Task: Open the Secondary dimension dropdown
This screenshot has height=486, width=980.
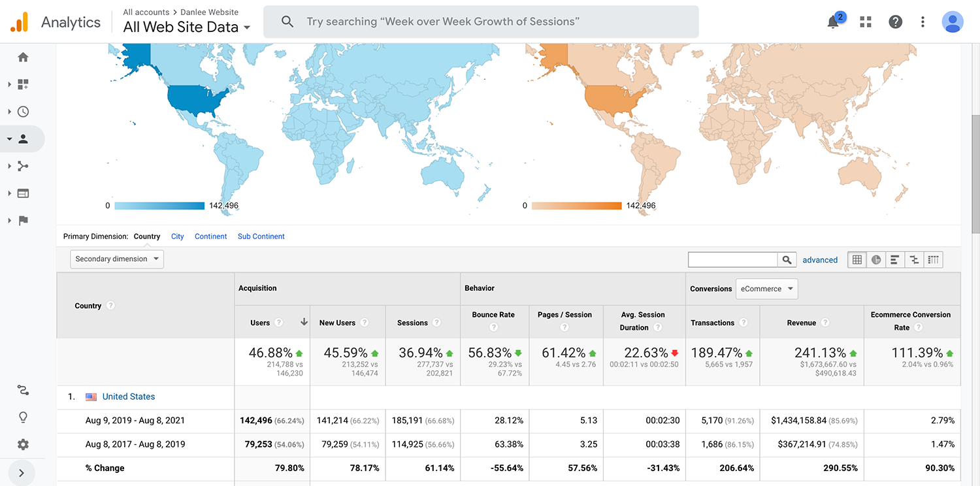Action: pyautogui.click(x=117, y=259)
